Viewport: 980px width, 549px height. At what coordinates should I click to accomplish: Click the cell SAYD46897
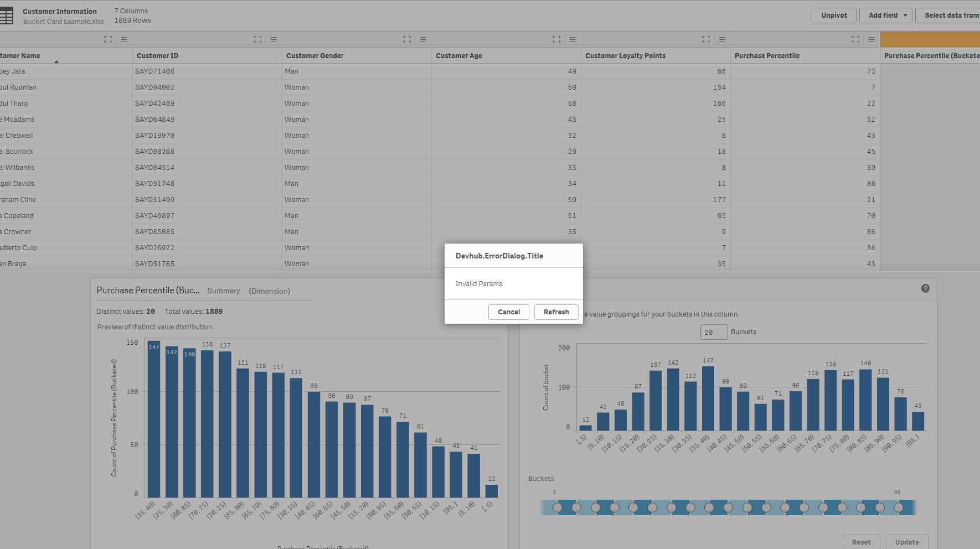pos(208,216)
